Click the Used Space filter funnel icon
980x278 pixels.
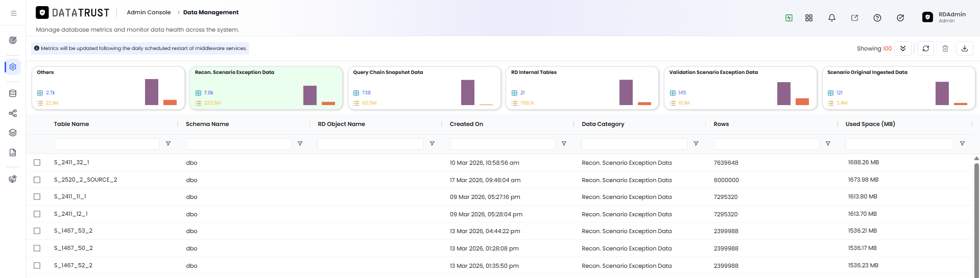tap(962, 144)
